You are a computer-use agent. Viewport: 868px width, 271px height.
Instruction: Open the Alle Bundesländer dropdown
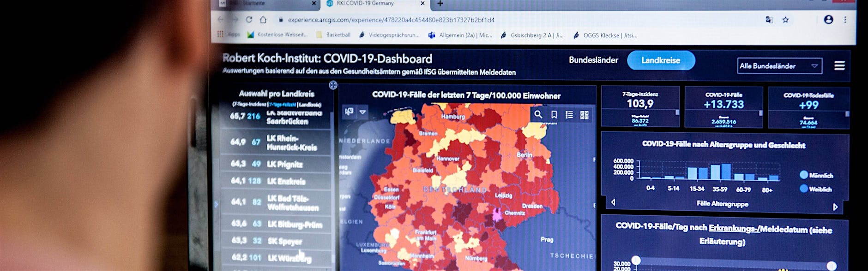tap(779, 66)
